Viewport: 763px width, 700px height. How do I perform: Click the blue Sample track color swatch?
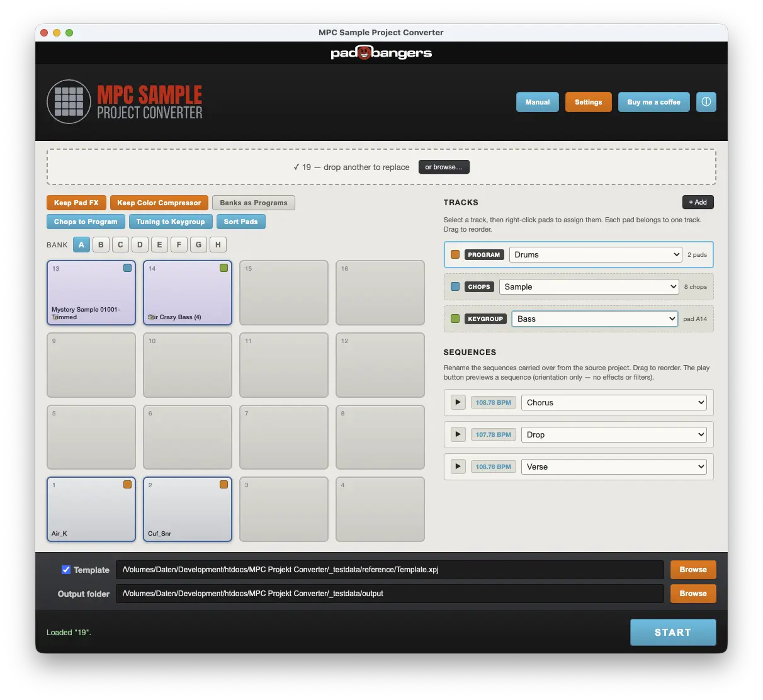click(455, 286)
